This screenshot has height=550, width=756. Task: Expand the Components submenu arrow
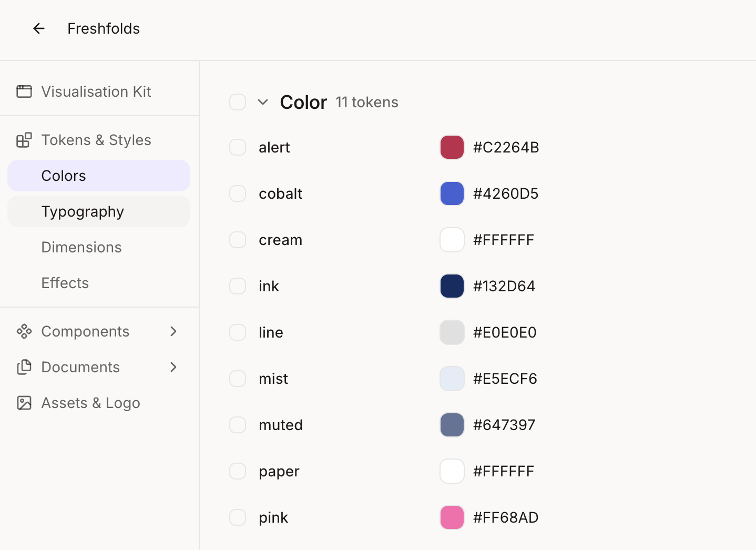point(173,331)
